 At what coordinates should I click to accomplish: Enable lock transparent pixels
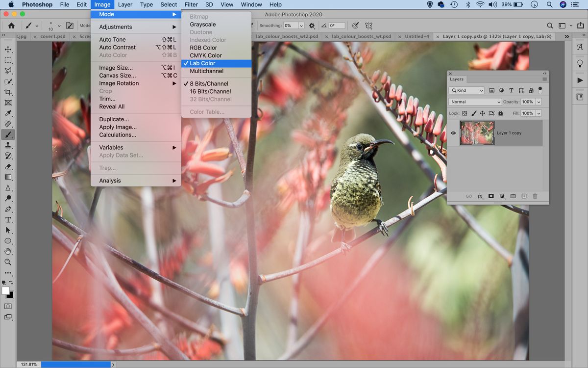click(465, 113)
